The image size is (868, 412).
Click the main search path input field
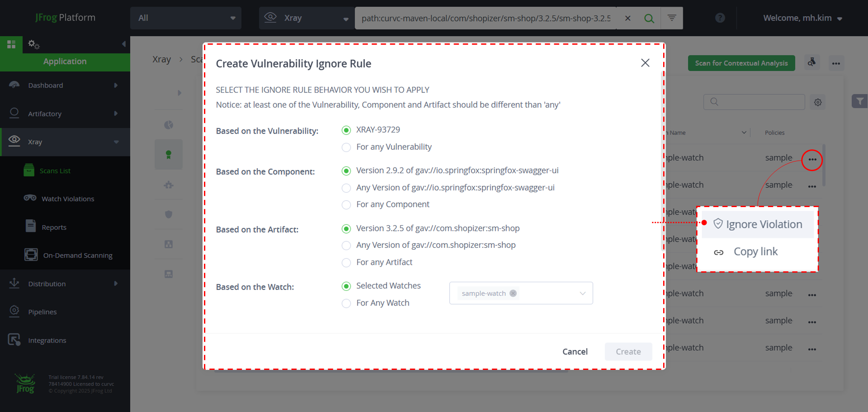(x=486, y=18)
